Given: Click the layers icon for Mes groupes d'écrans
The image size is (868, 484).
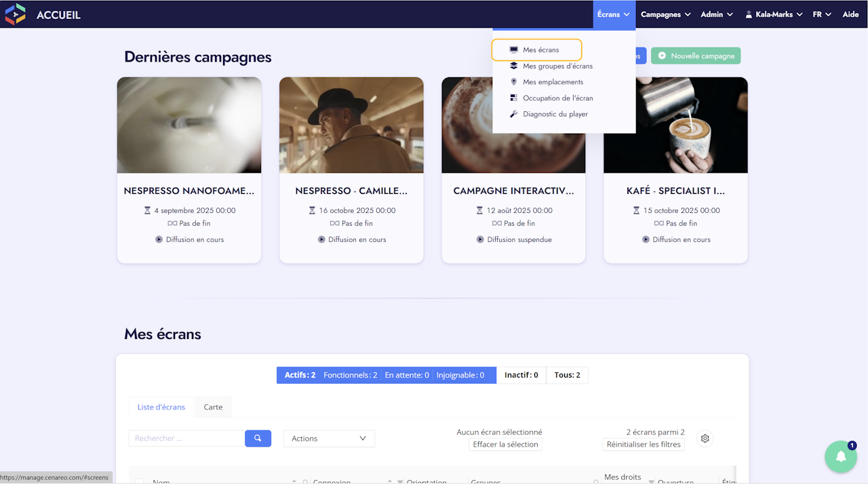Looking at the screenshot, I should point(513,66).
